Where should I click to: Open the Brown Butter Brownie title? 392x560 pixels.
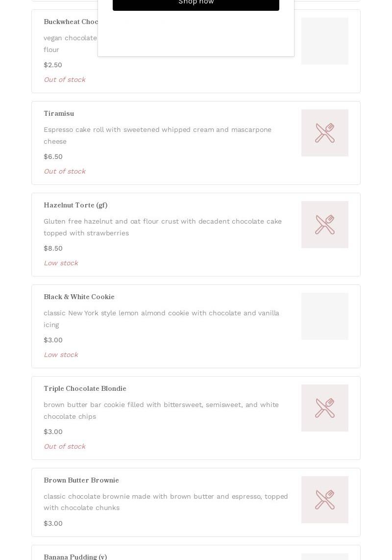tap(81, 480)
